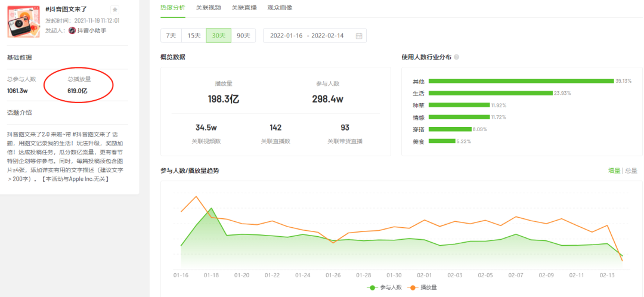644x297 pixels.
Task: Click start date 2022-01-16 field
Action: [286, 36]
